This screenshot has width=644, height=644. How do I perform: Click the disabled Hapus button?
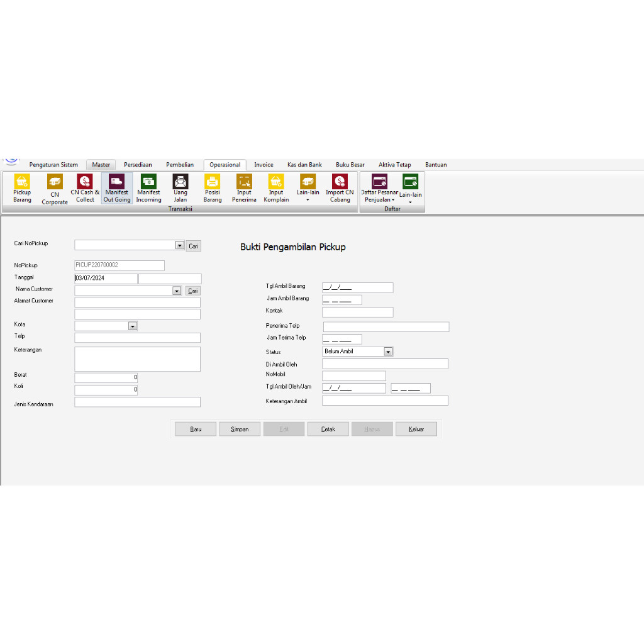click(x=372, y=429)
